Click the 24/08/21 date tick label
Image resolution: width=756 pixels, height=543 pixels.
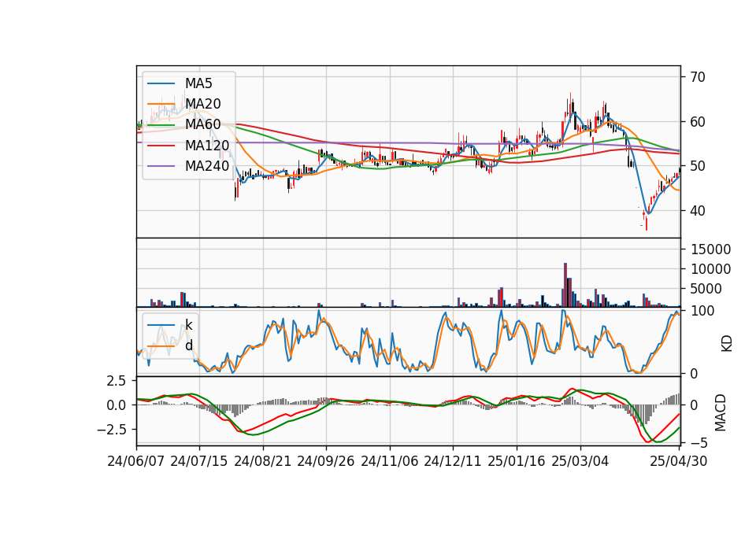[x=263, y=461]
